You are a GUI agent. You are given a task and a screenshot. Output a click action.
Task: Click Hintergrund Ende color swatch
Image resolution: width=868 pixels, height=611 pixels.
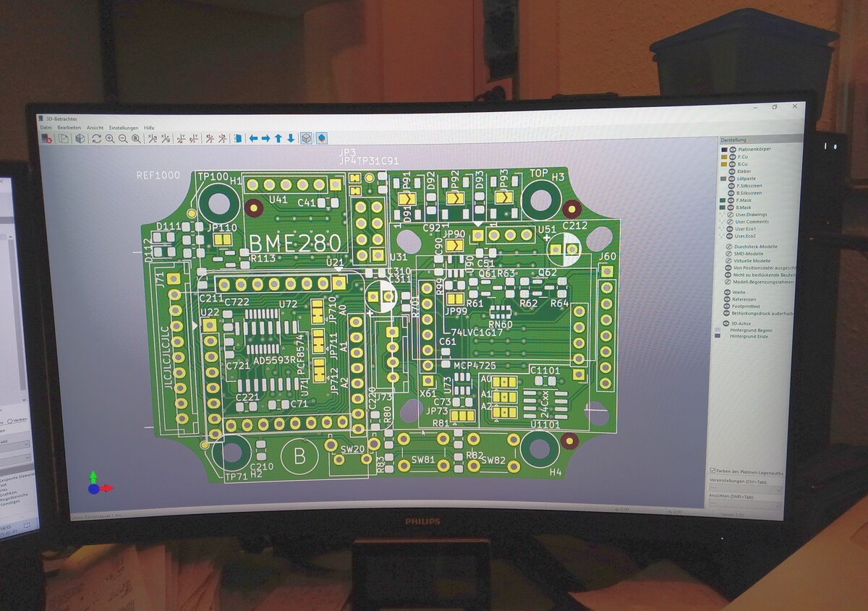click(x=718, y=336)
